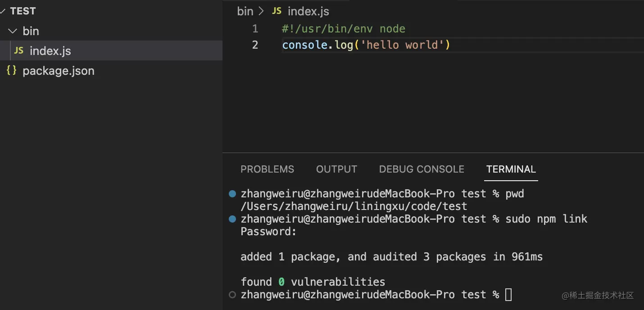The image size is (644, 310).
Task: Click the blue marker beside sudo npm link
Action: coord(232,219)
